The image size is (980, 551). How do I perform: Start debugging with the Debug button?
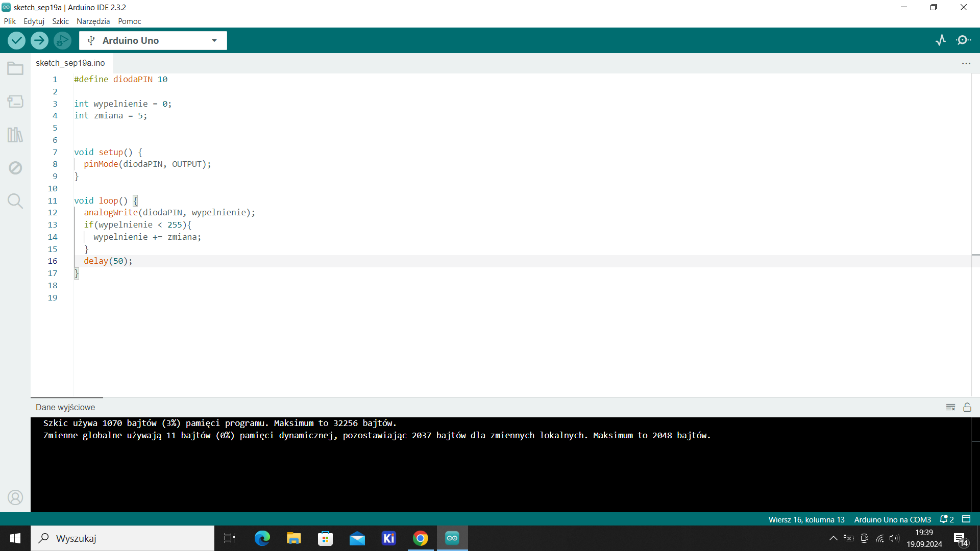(62, 40)
